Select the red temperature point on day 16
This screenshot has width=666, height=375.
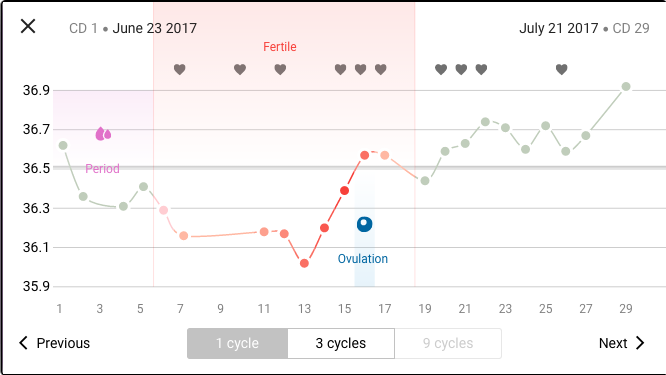tap(364, 155)
